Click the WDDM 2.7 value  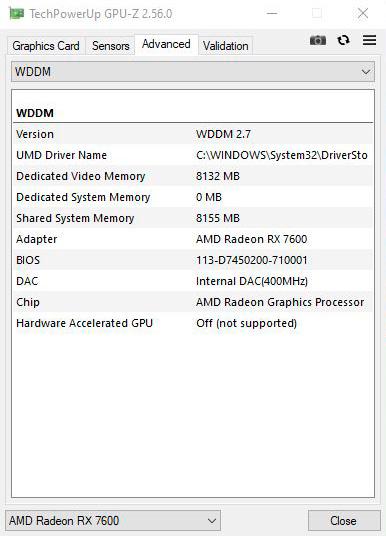click(223, 134)
